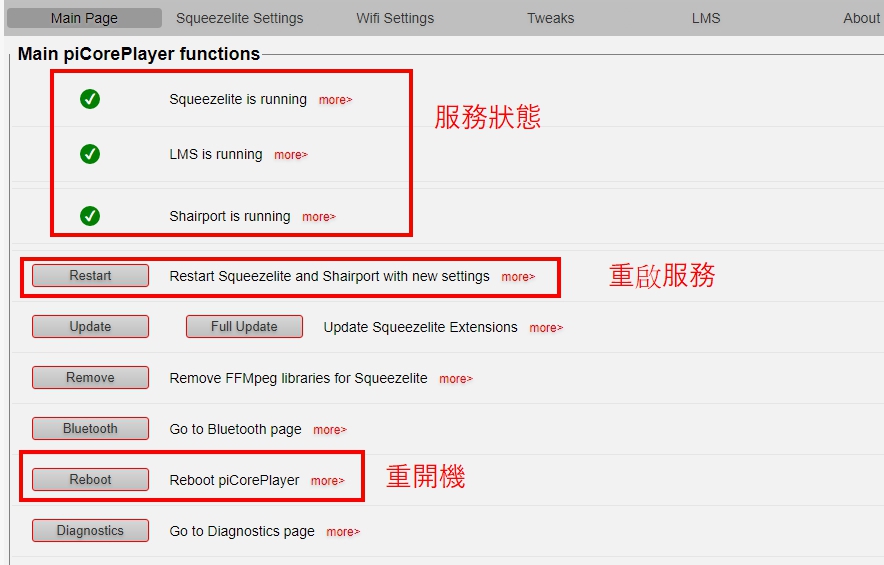The image size is (884, 565).
Task: Open the LMS tab
Action: point(706,18)
